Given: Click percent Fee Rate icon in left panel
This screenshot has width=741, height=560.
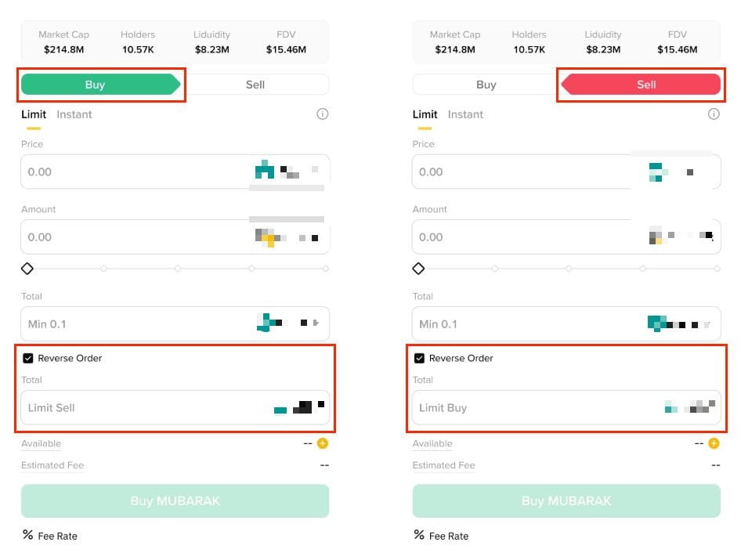Looking at the screenshot, I should [28, 536].
